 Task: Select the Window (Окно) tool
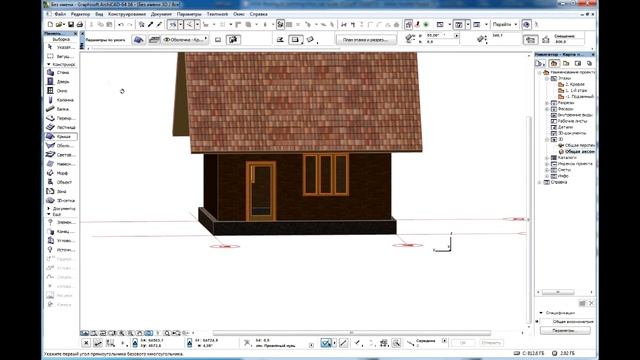coord(60,91)
